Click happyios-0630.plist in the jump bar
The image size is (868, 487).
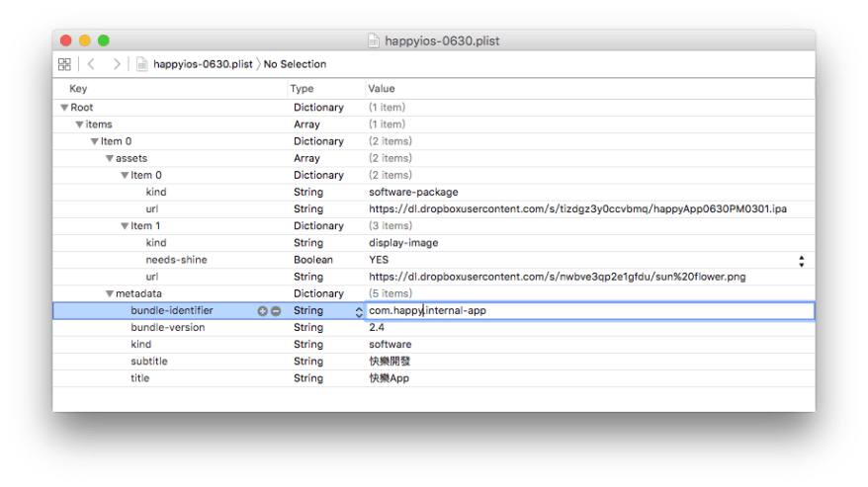(203, 64)
